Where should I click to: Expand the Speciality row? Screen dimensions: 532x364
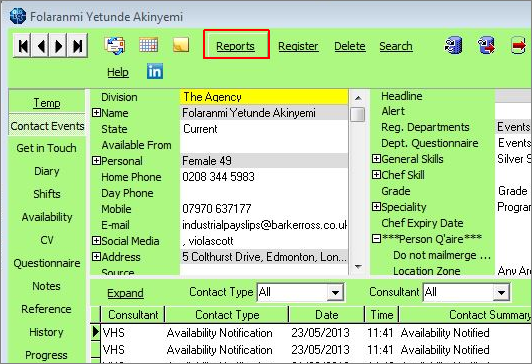(376, 207)
